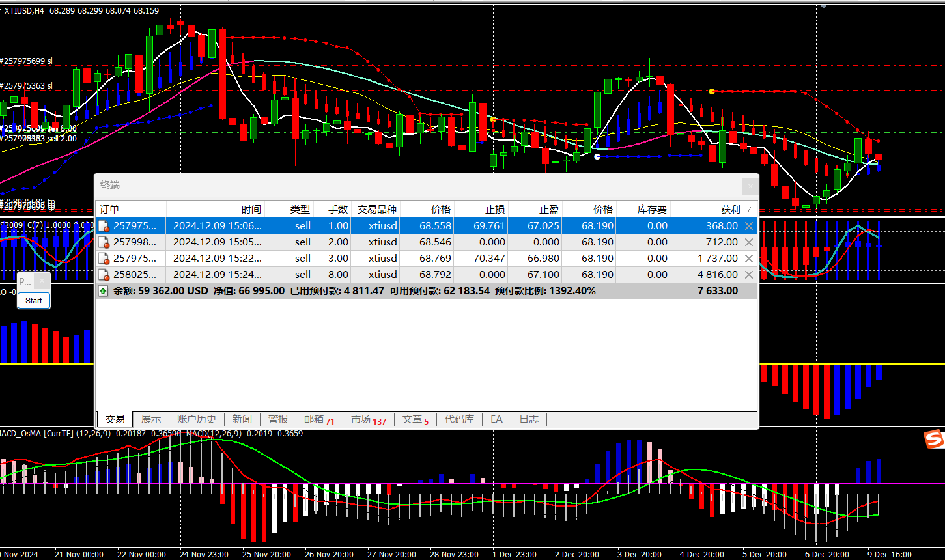Click the 余额: 59 362.00 USD text

[x=162, y=291]
